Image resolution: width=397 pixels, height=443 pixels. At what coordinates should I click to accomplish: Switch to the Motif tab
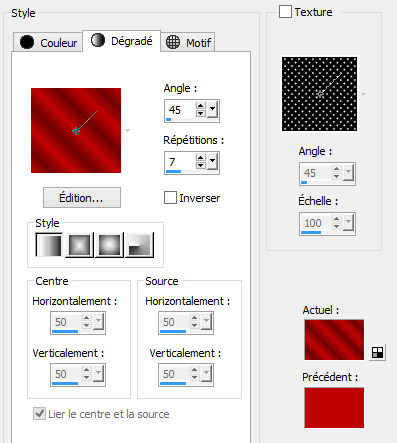[188, 42]
